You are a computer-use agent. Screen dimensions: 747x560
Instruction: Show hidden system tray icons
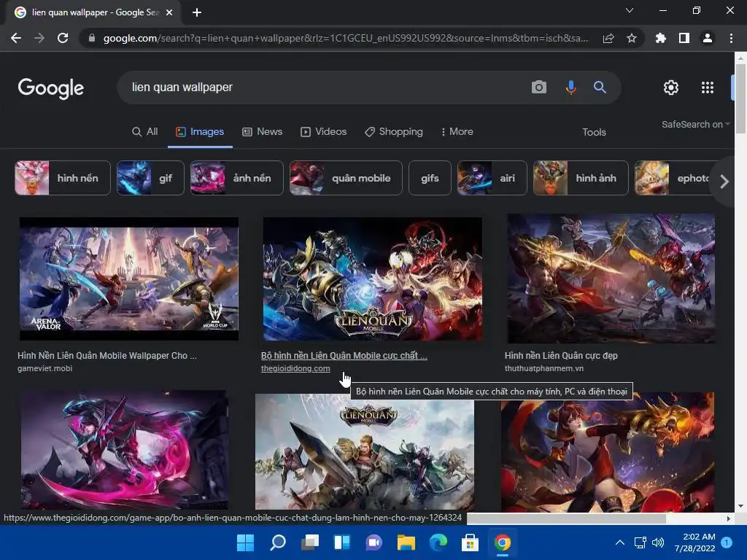pyautogui.click(x=620, y=542)
